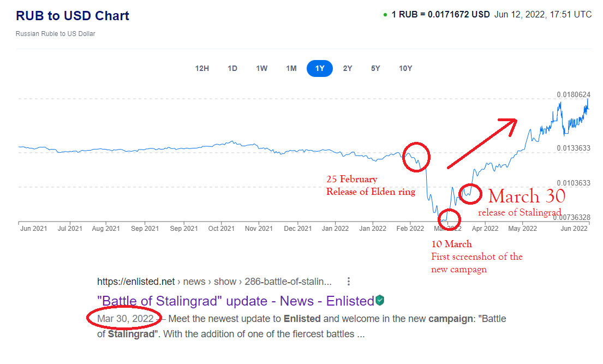Click the Russian Ruble to US Dollar subtitle
The image size is (603, 364).
tap(55, 34)
